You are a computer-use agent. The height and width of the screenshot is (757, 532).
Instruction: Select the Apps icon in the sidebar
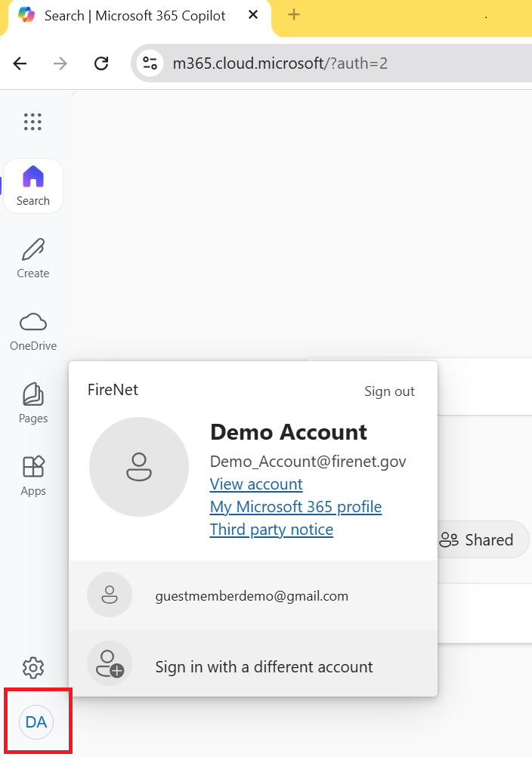32,473
